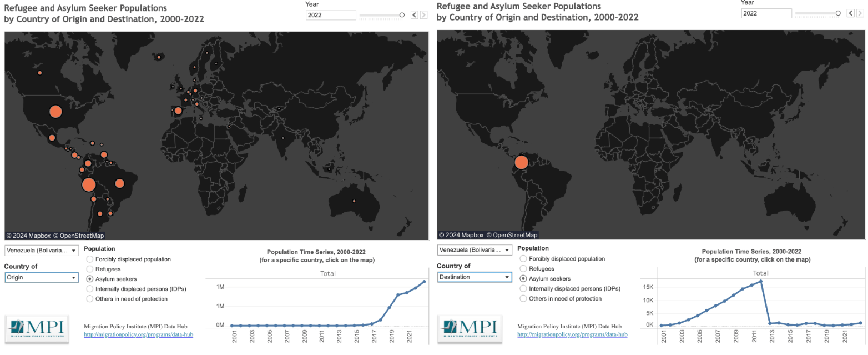Viewport: 868px width, 355px height.
Task: Click the next year arrow on left dashboard
Action: [424, 15]
